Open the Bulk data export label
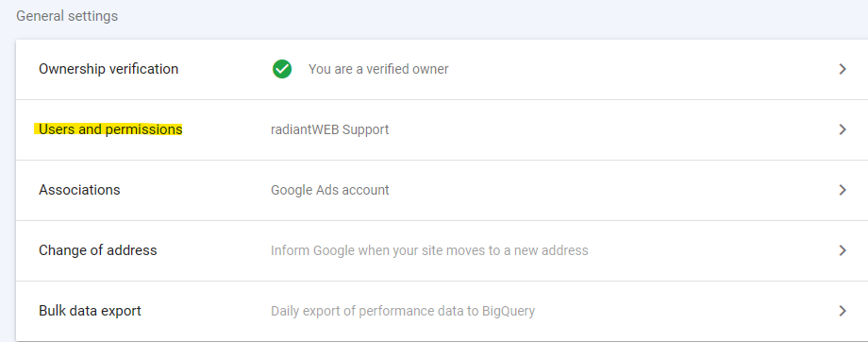The height and width of the screenshot is (342, 868). (x=90, y=311)
